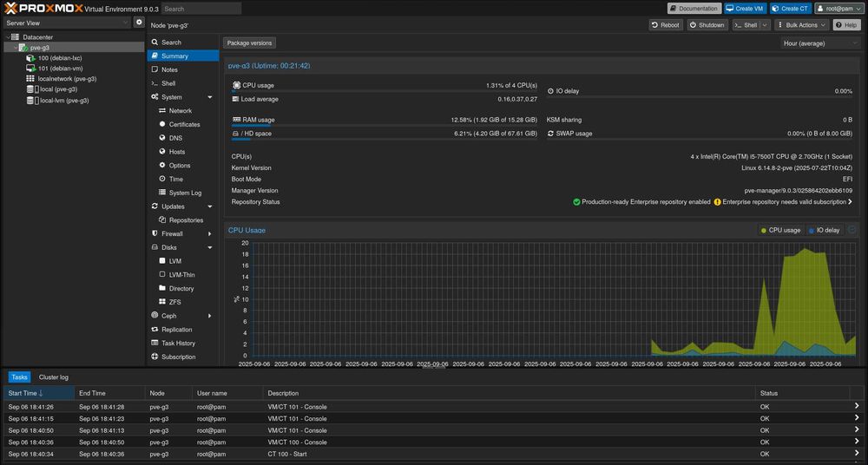868x465 pixels.
Task: Click the Proxmox logo
Action: tap(43, 9)
